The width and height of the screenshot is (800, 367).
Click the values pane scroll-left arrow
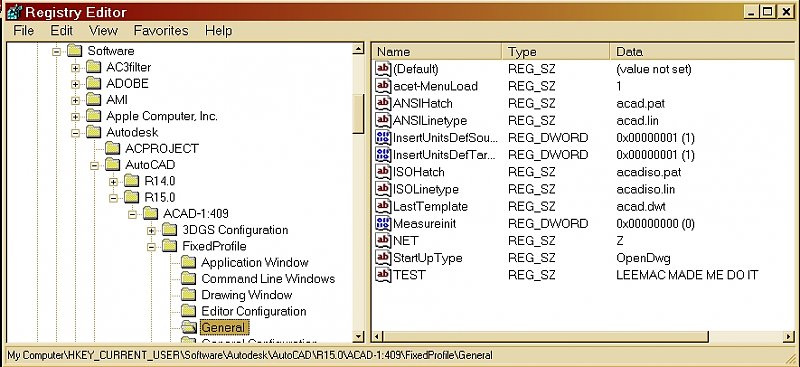click(x=377, y=336)
